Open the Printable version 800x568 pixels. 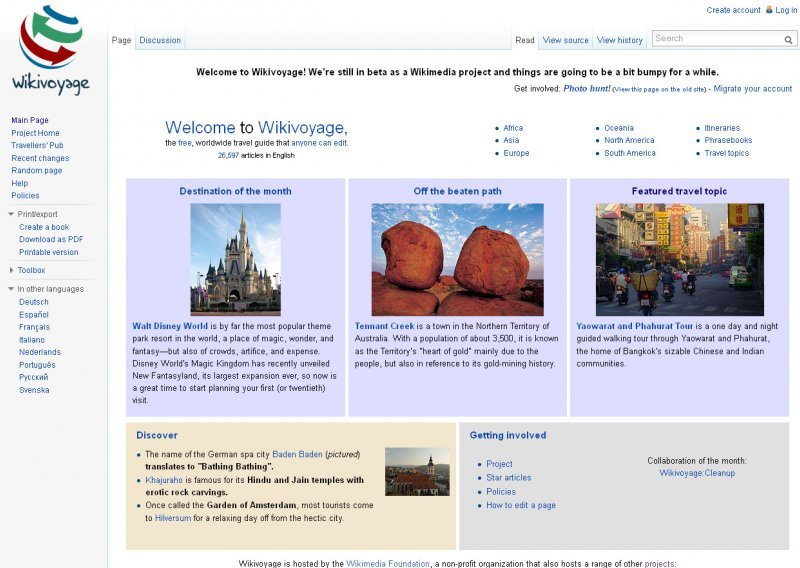click(x=48, y=252)
